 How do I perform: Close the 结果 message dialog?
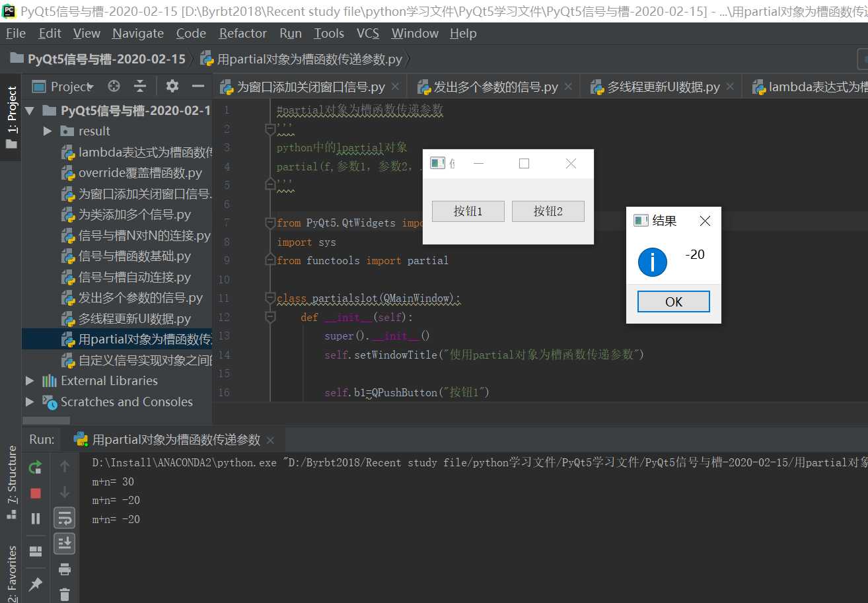(705, 221)
